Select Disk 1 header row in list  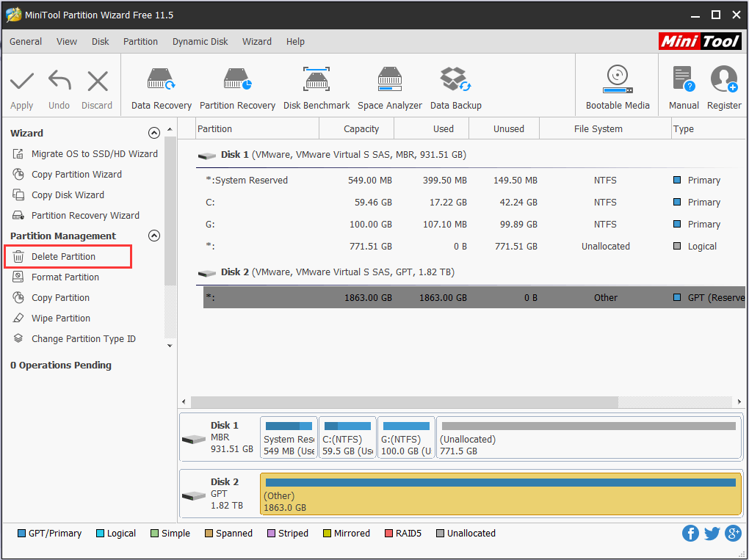471,155
